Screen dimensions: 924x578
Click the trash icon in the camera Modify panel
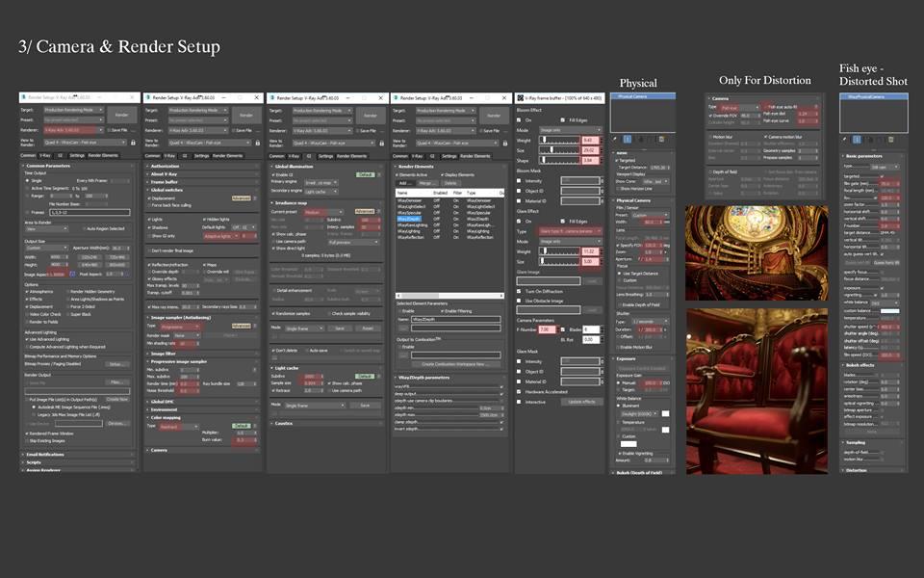(661, 140)
